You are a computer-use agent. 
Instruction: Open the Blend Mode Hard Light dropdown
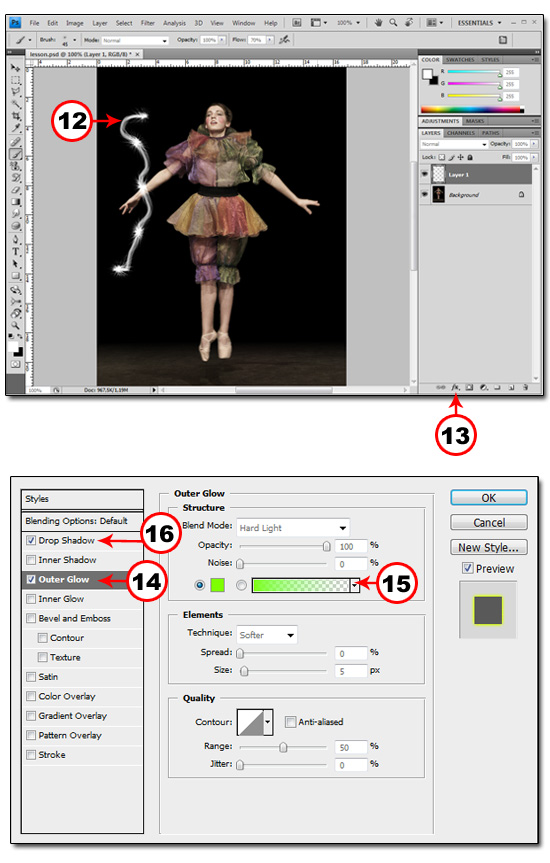coord(293,528)
